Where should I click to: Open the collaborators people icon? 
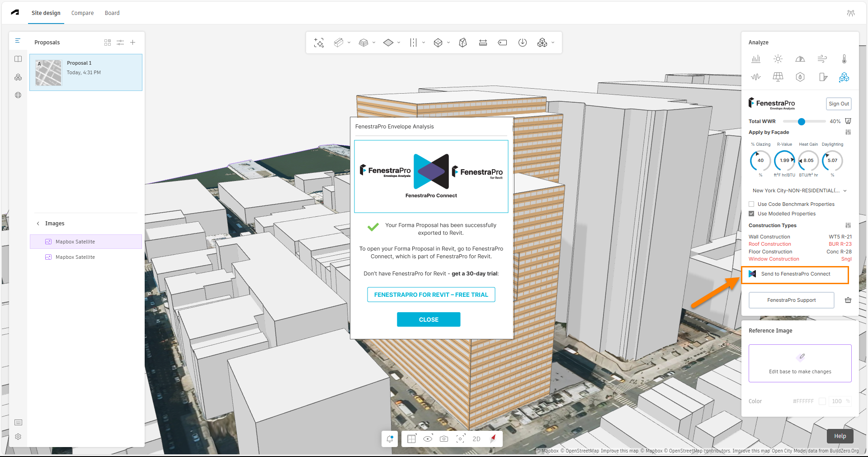point(851,13)
